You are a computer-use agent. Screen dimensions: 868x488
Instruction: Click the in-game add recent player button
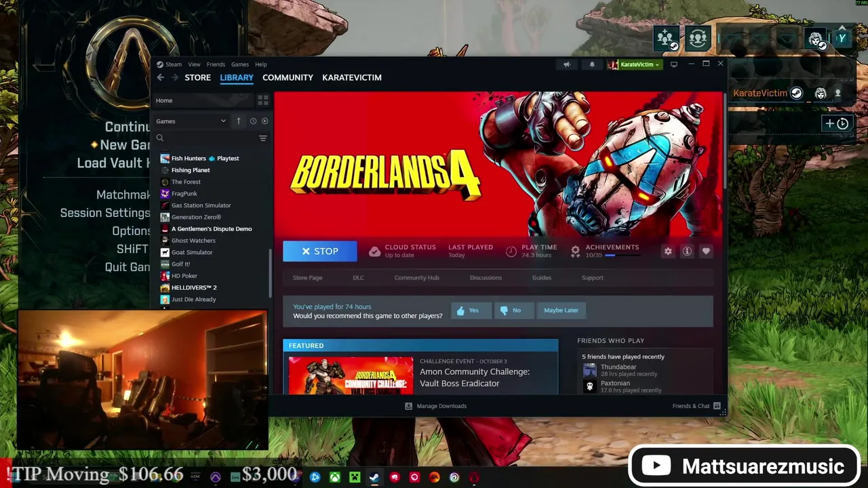837,123
